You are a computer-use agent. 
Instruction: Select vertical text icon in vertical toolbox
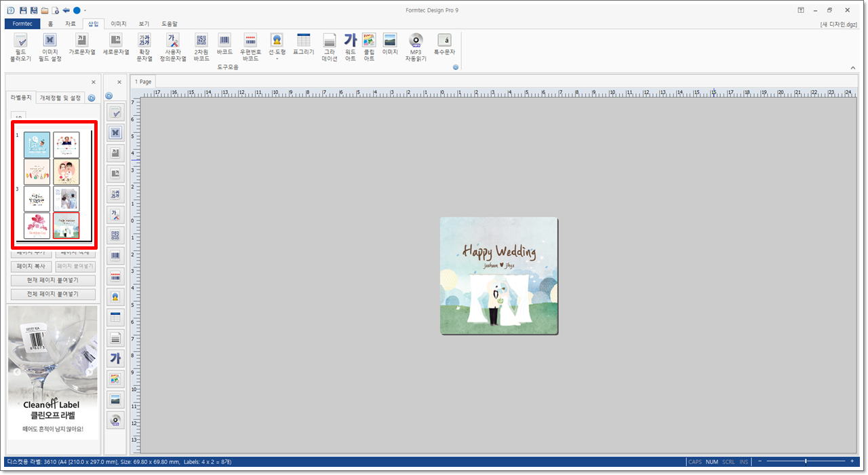point(115,174)
